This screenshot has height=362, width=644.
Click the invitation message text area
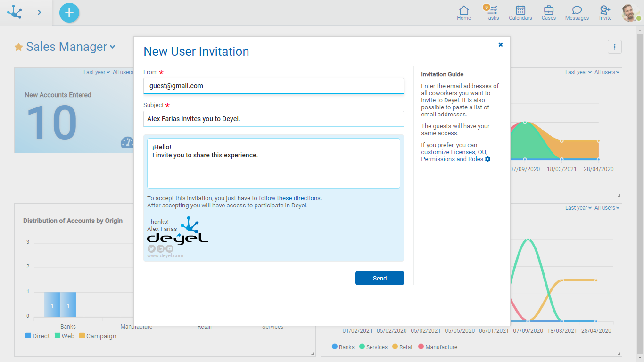273,163
